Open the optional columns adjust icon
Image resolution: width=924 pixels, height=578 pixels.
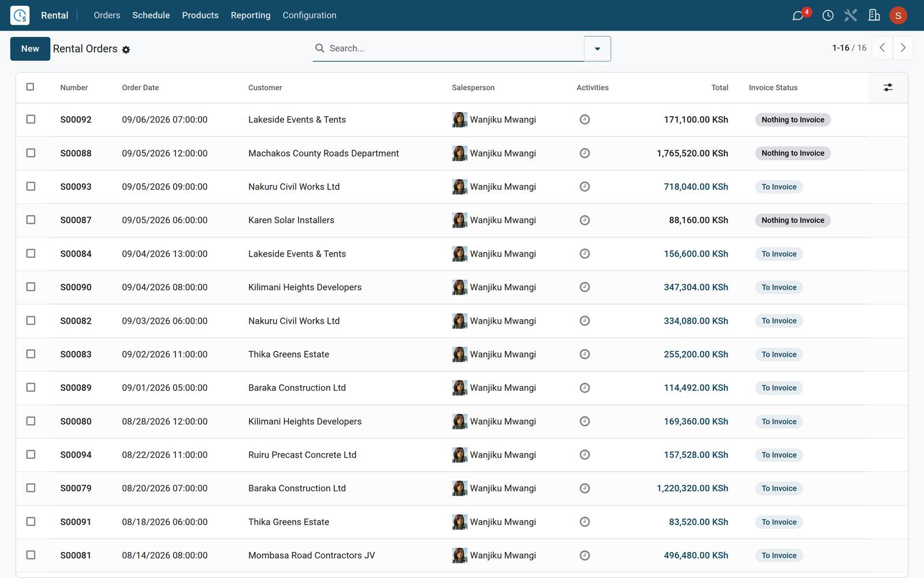[888, 87]
